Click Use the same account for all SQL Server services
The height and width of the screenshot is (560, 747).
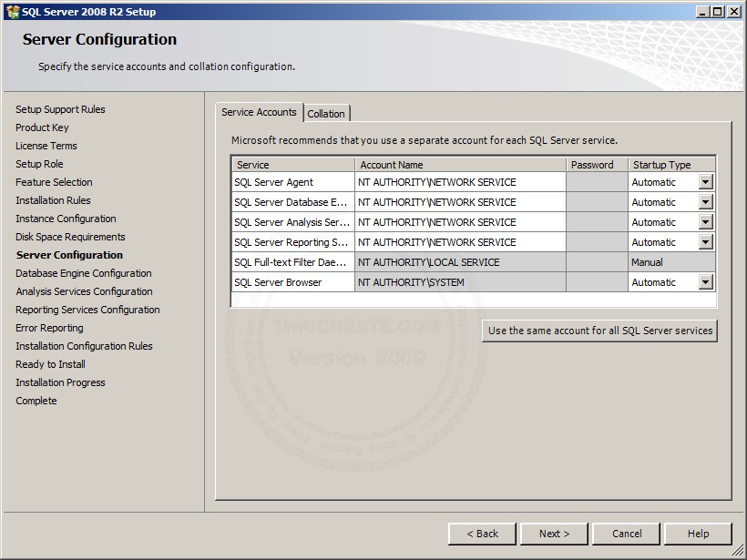point(599,331)
